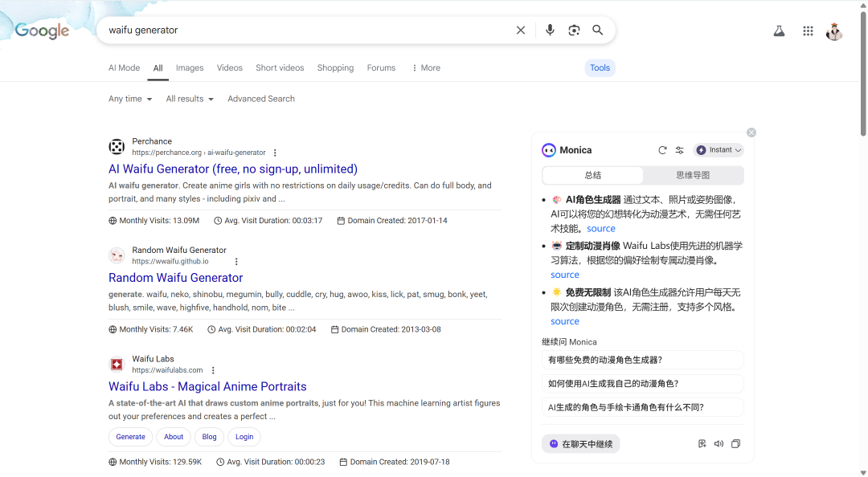The image size is (868, 477).
Task: Copy Monica summary to clipboard
Action: (735, 444)
